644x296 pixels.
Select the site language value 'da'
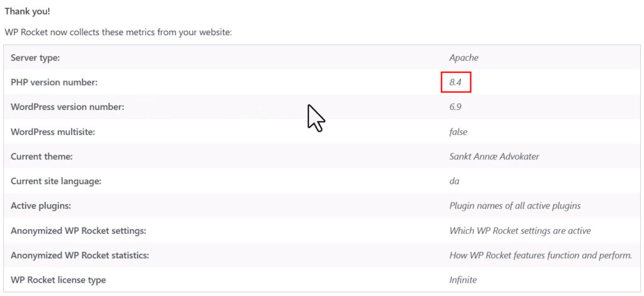click(x=454, y=181)
